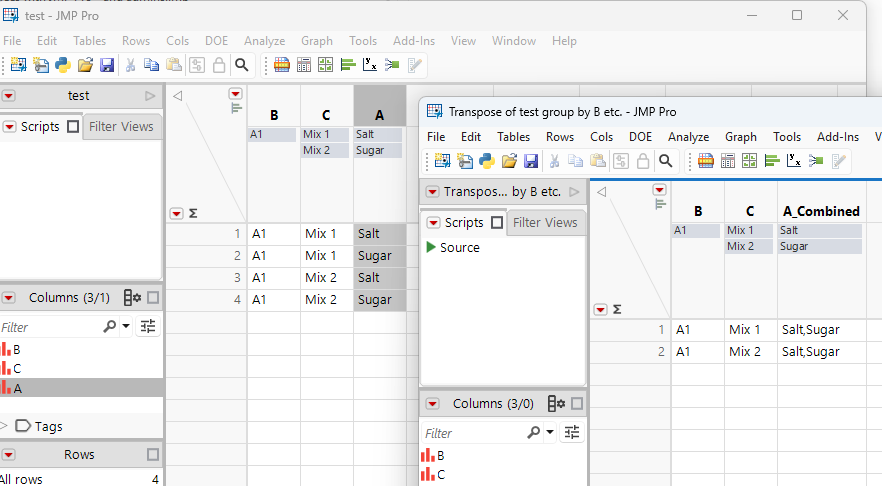Run the Source script green triangle
The height and width of the screenshot is (486, 882).
[x=431, y=247]
